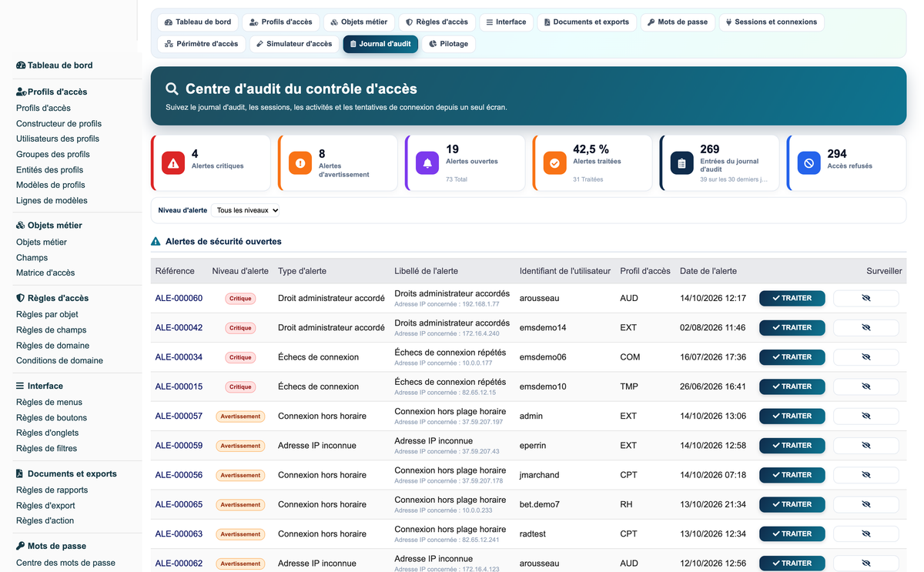924x572 pixels.
Task: Toggle monitoring for alert ALE-000057
Action: pos(865,416)
